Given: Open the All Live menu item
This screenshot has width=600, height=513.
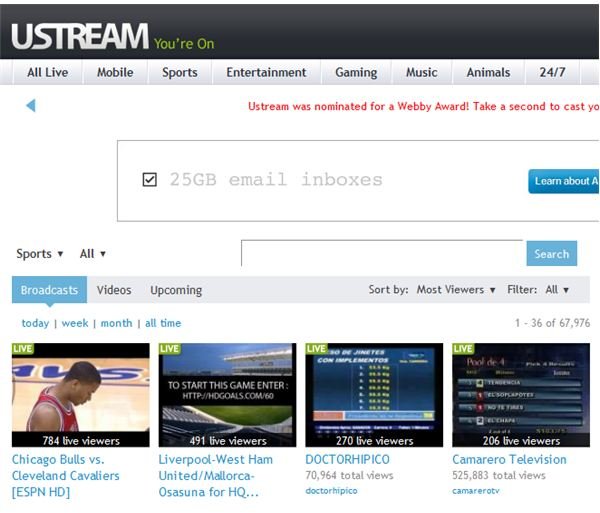Looking at the screenshot, I should (x=47, y=72).
